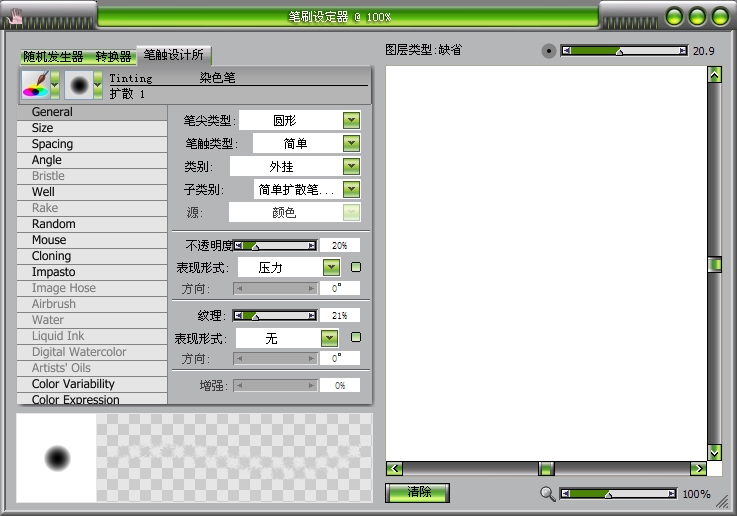The image size is (737, 516).
Task: Adjust the zoom slider at 100%
Action: (x=619, y=493)
